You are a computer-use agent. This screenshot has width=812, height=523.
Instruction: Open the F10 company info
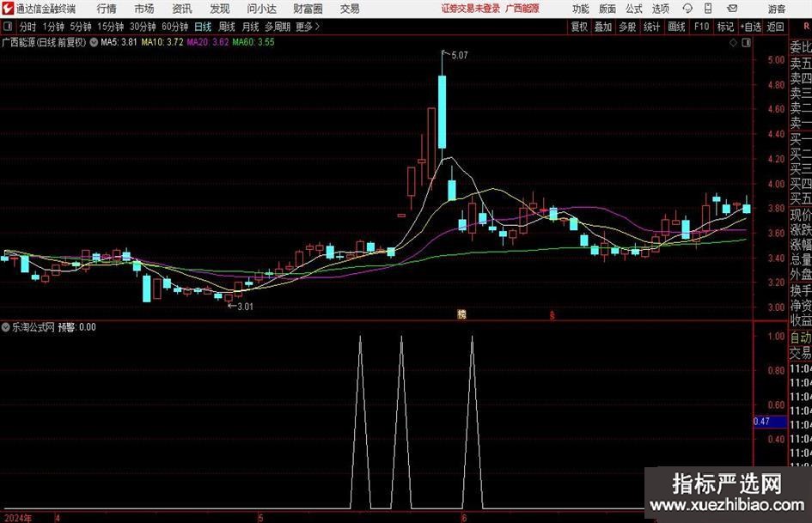point(701,27)
